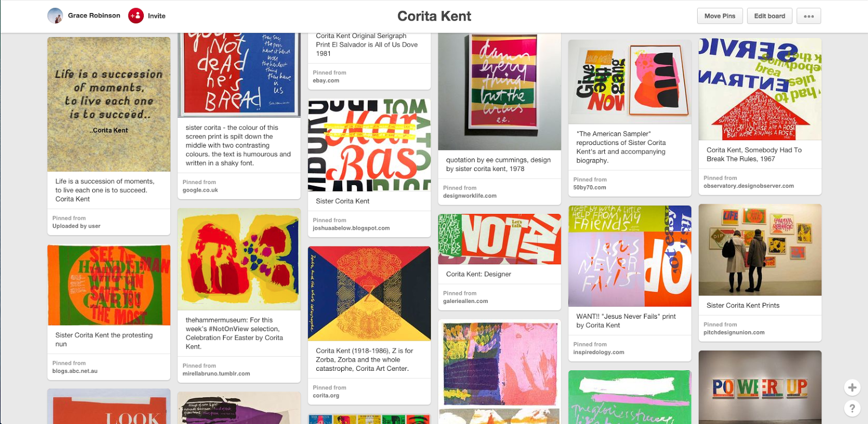Visit the observatory.designobserver.com source link

click(749, 186)
